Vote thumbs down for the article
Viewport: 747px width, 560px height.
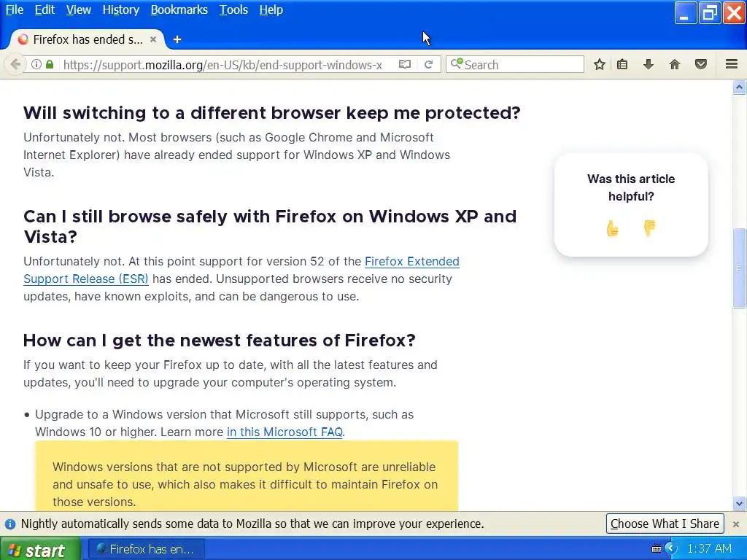pyautogui.click(x=650, y=228)
